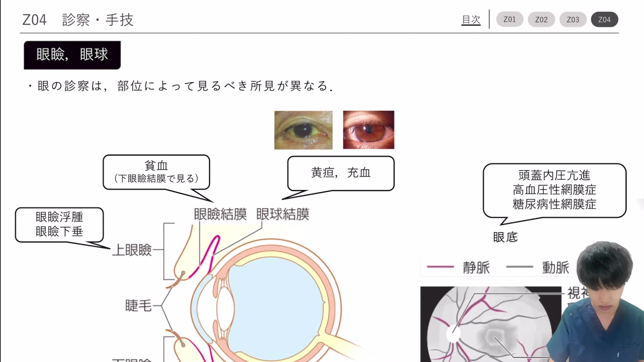Click the gray 動脈 legend line
The height and width of the screenshot is (362, 644).
(x=520, y=267)
